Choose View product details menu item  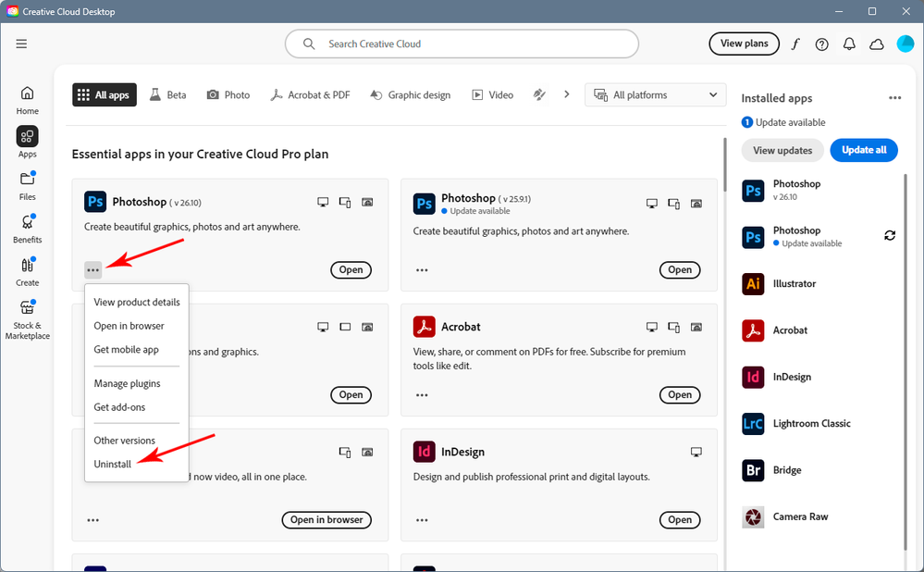[x=137, y=302]
